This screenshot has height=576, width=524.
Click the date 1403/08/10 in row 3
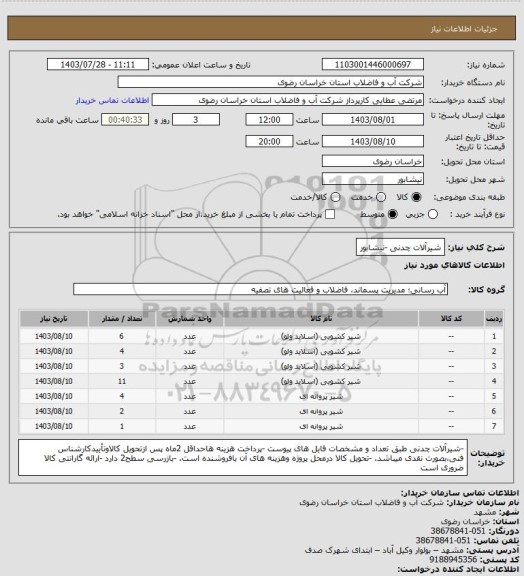54,366
